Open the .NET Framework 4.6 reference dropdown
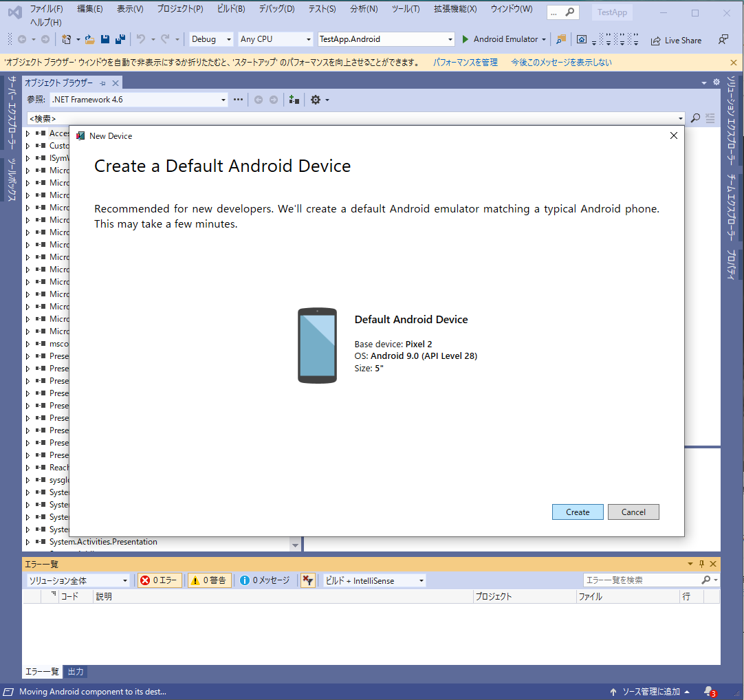Viewport: 744px width, 700px height. pos(223,100)
